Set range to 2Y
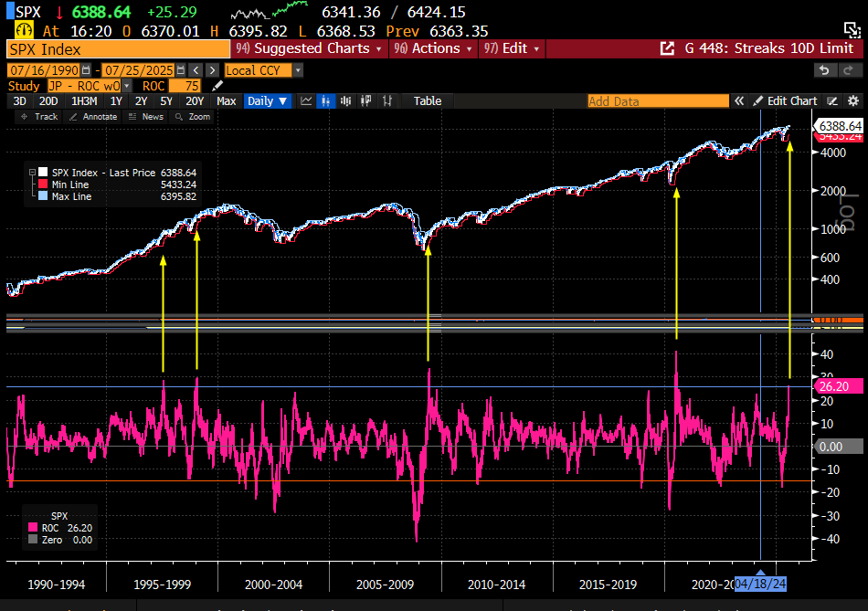 click(x=141, y=100)
